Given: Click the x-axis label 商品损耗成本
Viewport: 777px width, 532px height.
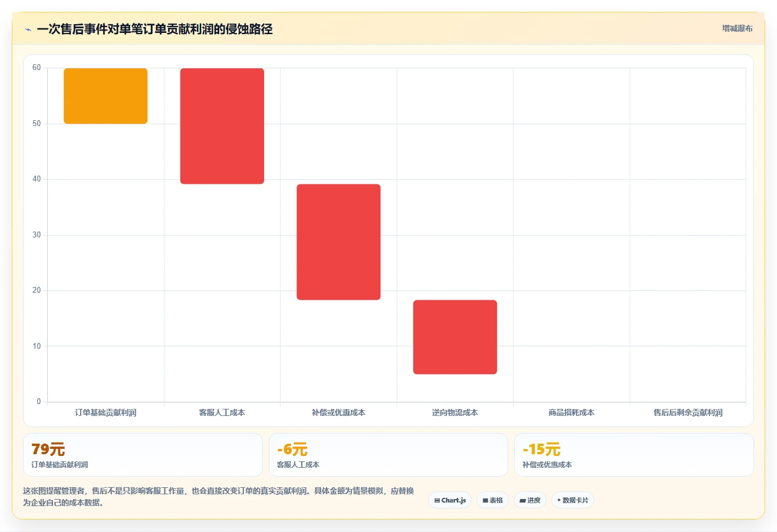Looking at the screenshot, I should [x=571, y=412].
